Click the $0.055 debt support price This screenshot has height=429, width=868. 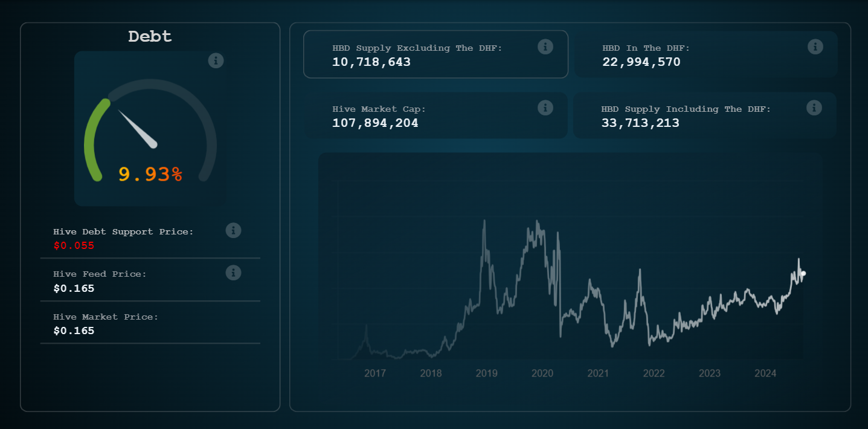(x=74, y=245)
